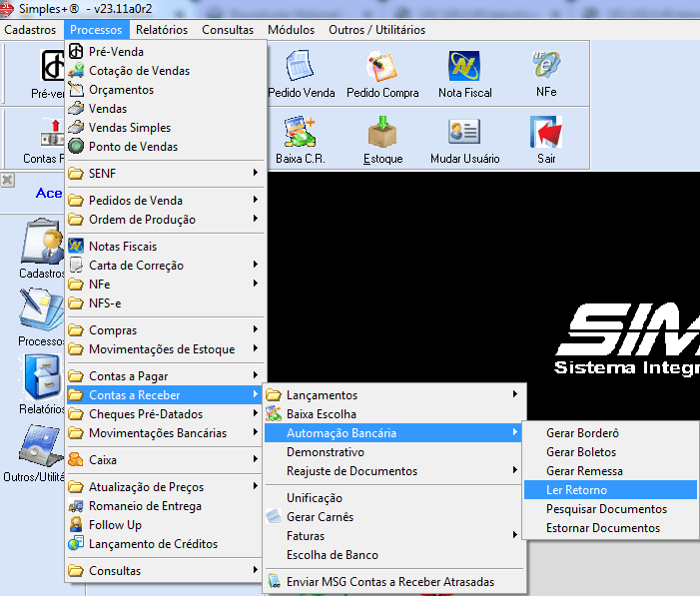Choose Pesquisar Documentos option
Image resolution: width=700 pixels, height=596 pixels.
[x=610, y=509]
